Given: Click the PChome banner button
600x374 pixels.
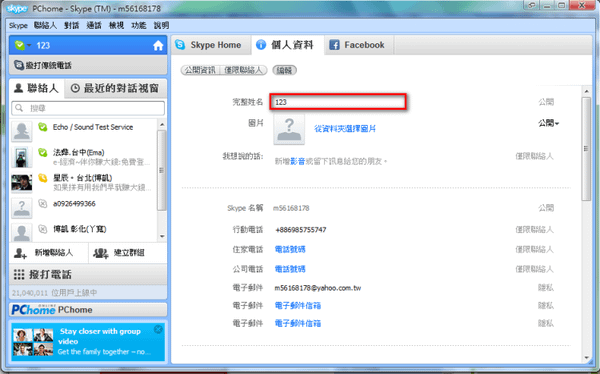Looking at the screenshot, I should [88, 310].
